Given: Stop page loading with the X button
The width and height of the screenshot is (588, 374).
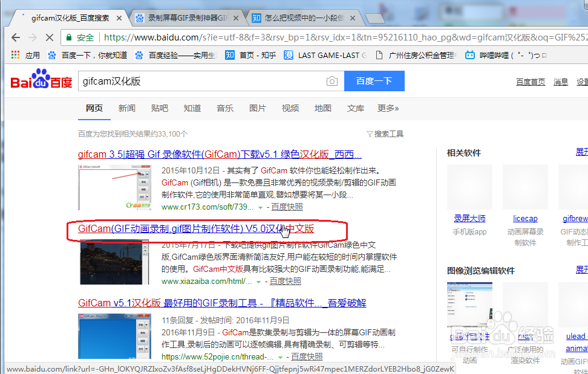Looking at the screenshot, I should click(50, 37).
